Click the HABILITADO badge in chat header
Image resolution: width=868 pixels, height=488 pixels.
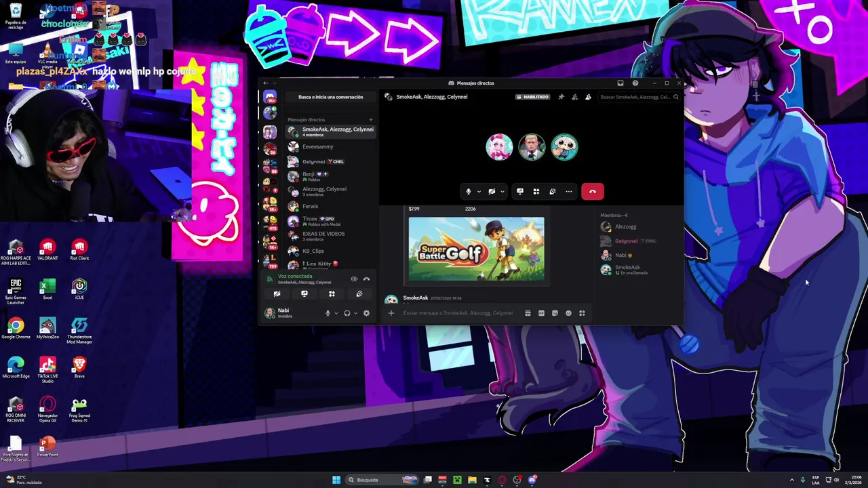tap(532, 97)
